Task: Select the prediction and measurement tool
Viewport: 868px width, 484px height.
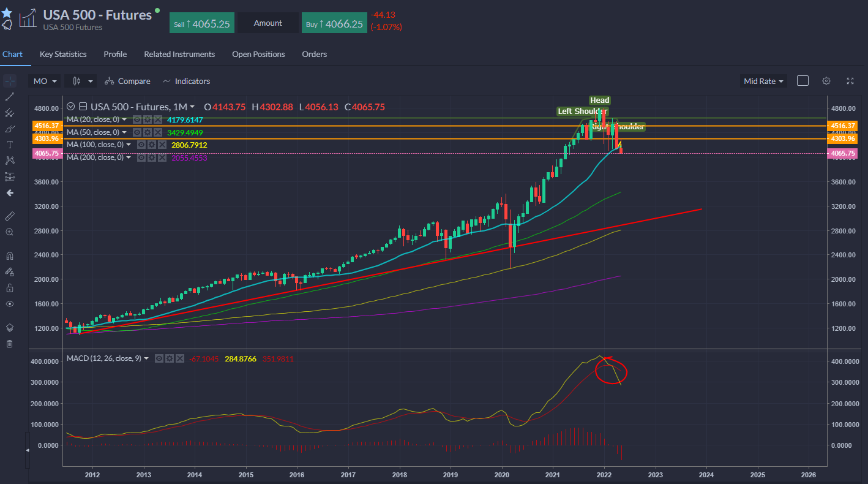Action: [x=9, y=176]
